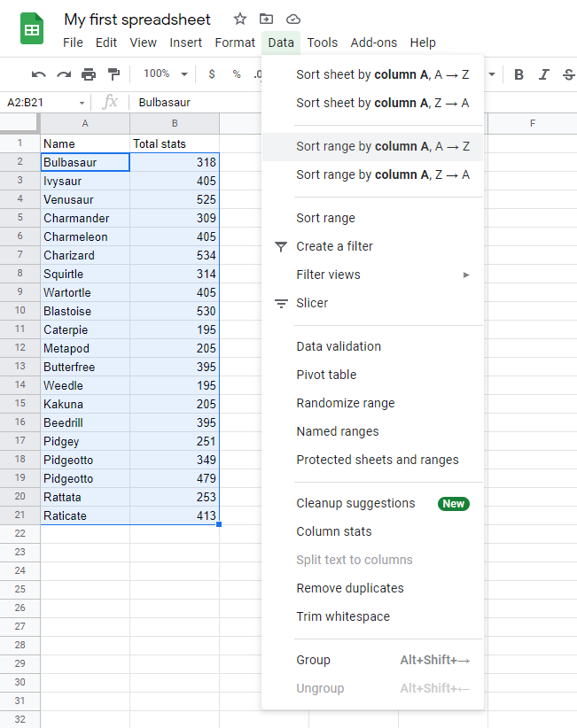Click the Print icon
The width and height of the screenshot is (577, 728).
click(89, 74)
